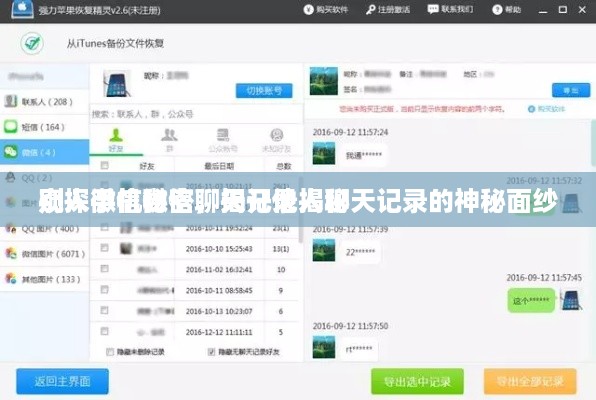Click the message bubble 22******
This screenshot has height=400, width=596.
[360, 252]
